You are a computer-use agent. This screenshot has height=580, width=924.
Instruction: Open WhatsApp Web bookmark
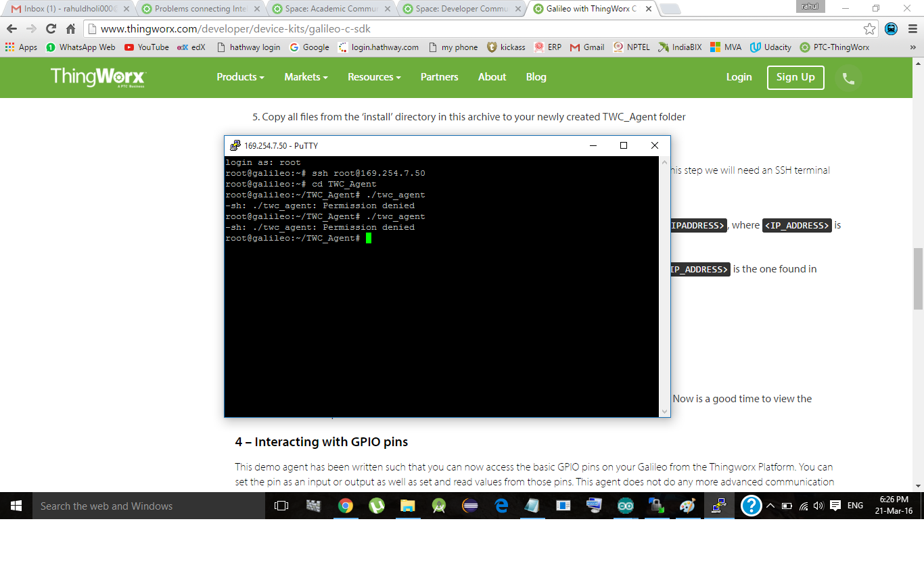[x=80, y=47]
